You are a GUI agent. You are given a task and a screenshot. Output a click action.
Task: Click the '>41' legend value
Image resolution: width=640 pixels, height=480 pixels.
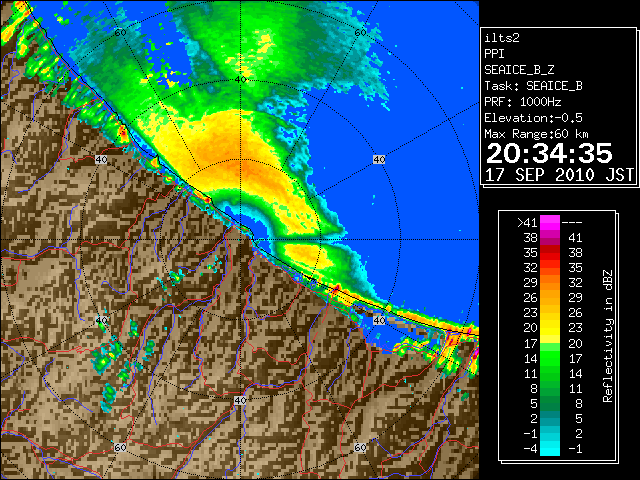coord(527,223)
